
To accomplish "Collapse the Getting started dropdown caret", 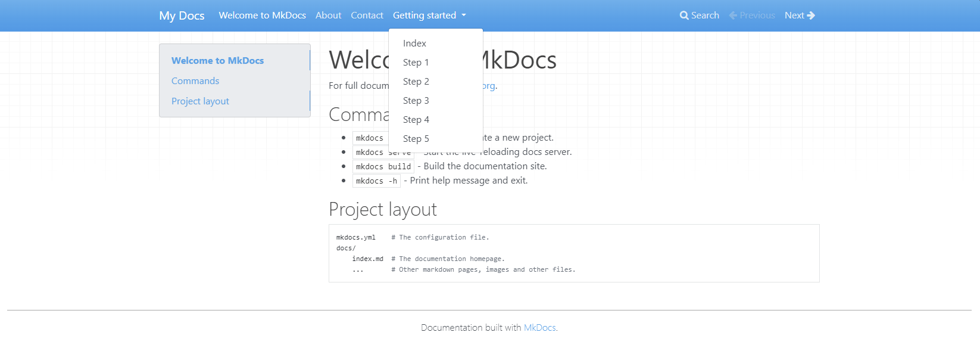I will tap(464, 15).
